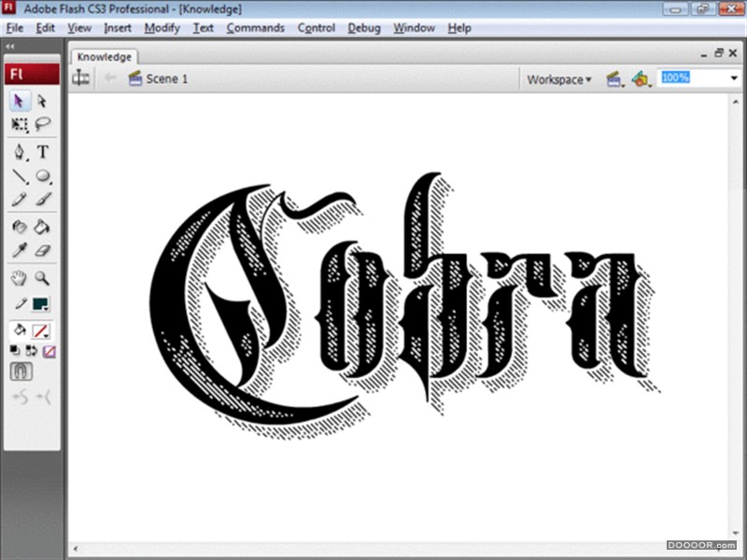Click the fill color bucket icon

tap(20, 330)
